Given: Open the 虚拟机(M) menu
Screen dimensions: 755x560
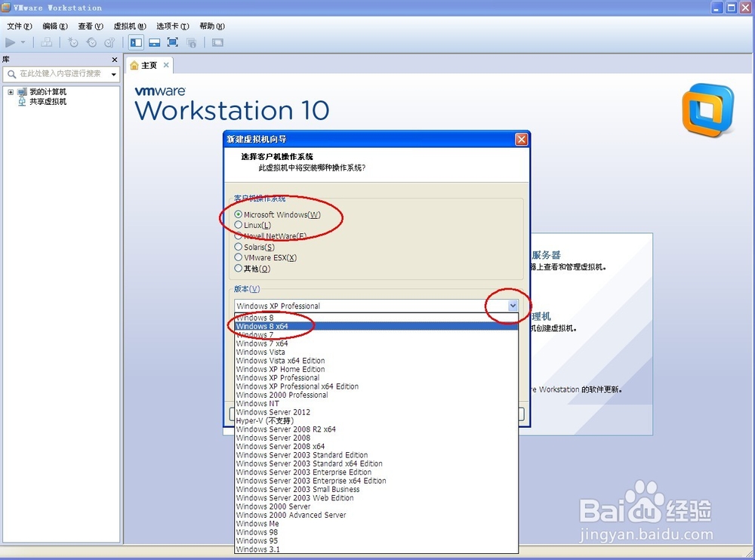Looking at the screenshot, I should (130, 26).
